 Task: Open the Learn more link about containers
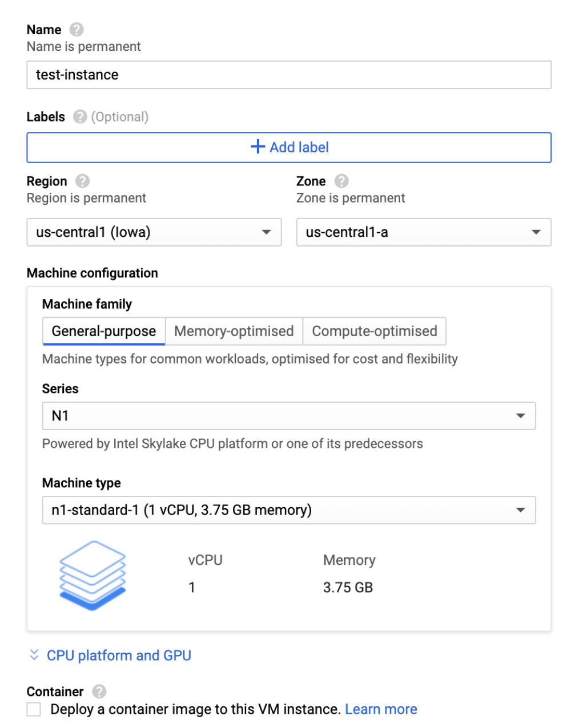(381, 709)
